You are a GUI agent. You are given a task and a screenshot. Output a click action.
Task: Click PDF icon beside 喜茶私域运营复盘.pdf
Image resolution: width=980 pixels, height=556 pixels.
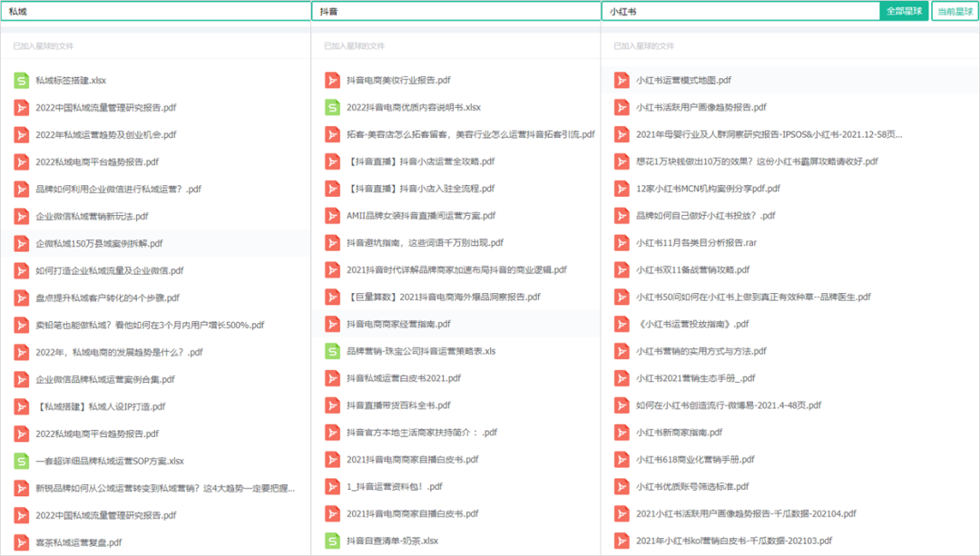21,543
